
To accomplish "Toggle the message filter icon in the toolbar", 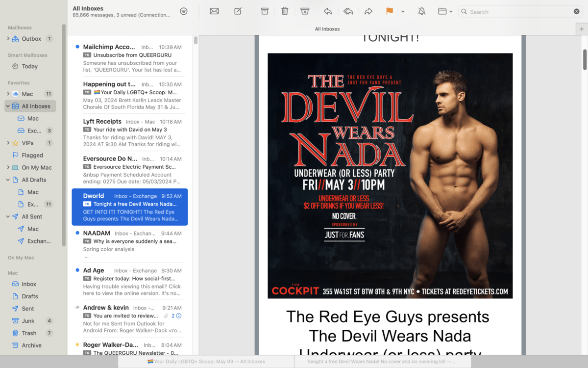I will [x=184, y=11].
